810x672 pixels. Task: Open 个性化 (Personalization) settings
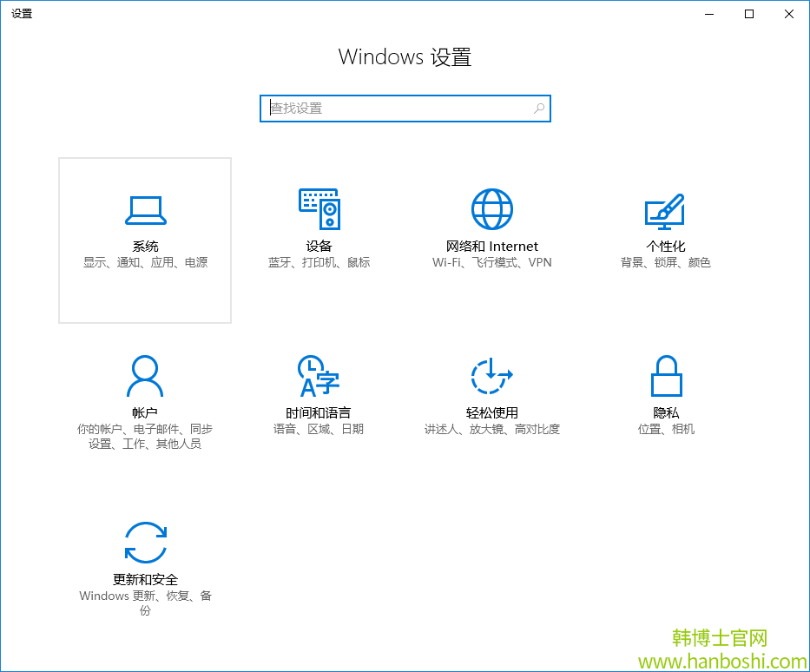(665, 240)
